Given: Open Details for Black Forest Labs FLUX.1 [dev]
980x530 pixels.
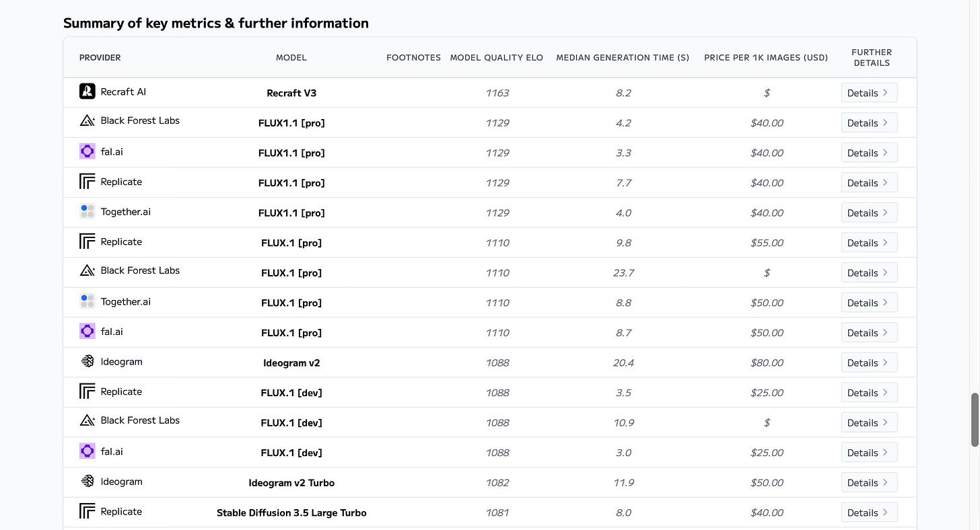Looking at the screenshot, I should pyautogui.click(x=869, y=422).
